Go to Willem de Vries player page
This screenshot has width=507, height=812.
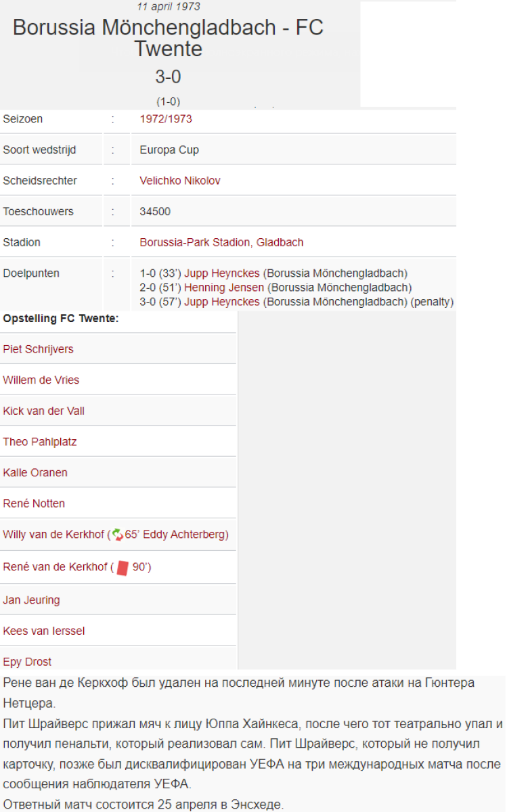tap(41, 380)
